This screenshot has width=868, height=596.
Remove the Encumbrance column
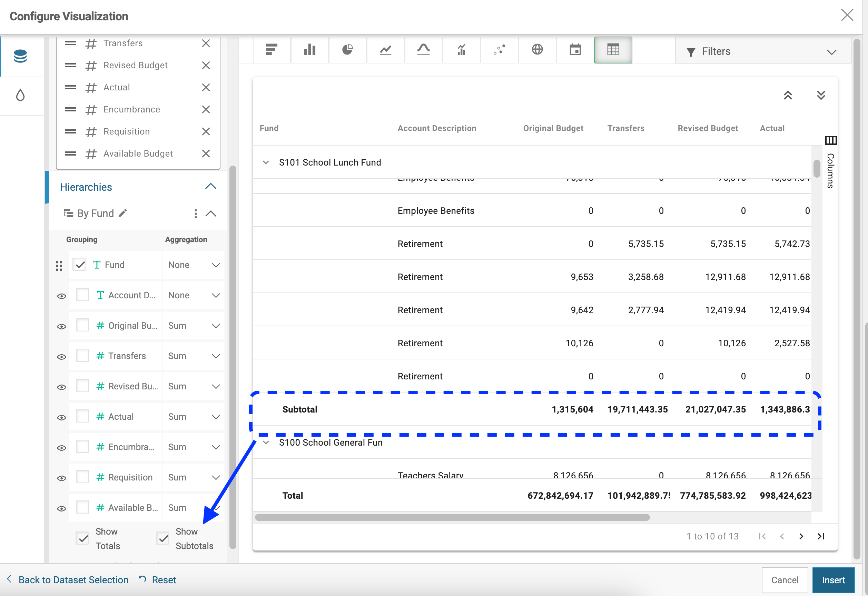(x=206, y=109)
